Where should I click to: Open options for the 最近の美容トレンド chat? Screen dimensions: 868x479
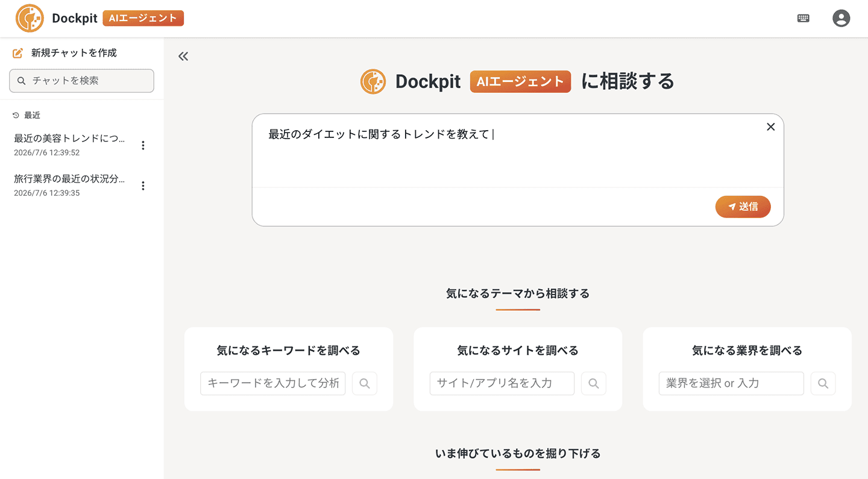point(143,145)
